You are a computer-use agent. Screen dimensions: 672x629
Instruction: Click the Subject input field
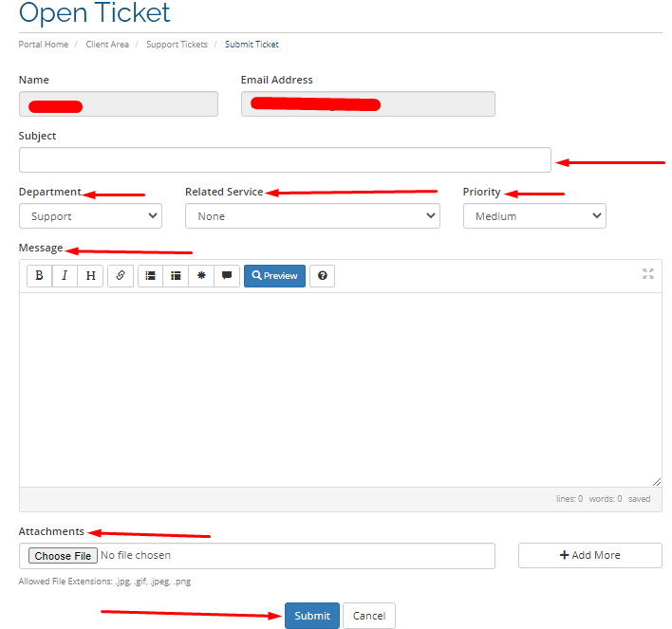[x=285, y=159]
